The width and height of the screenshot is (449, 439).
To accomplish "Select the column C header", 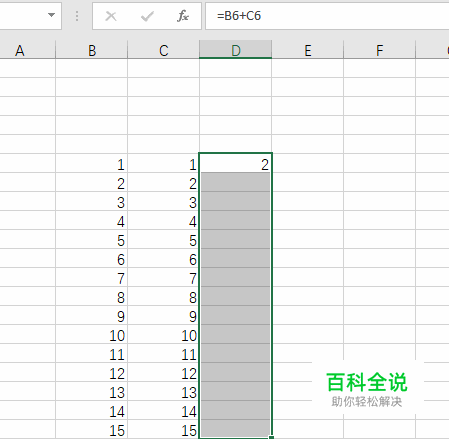I will pos(164,50).
